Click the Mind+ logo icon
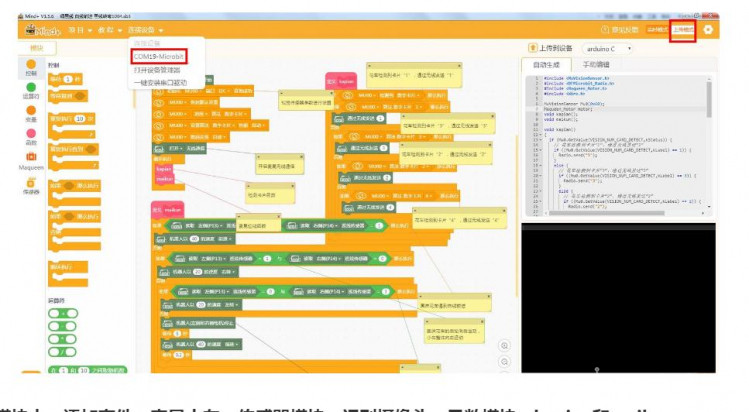 click(x=43, y=30)
